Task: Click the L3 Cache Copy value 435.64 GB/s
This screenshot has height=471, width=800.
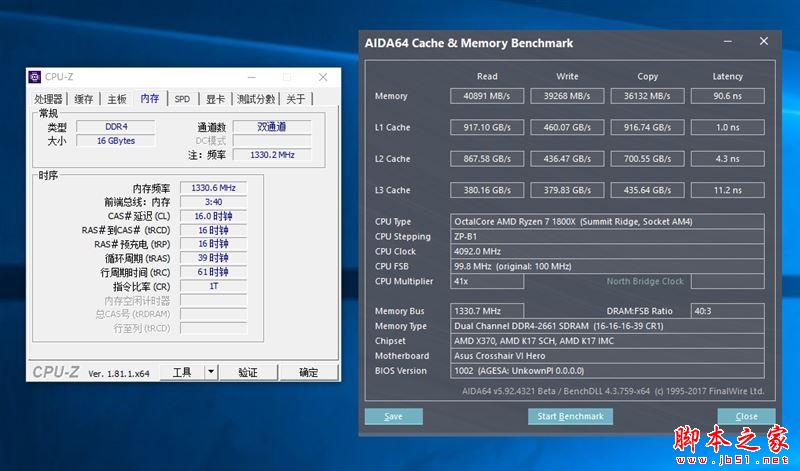Action: click(x=647, y=190)
